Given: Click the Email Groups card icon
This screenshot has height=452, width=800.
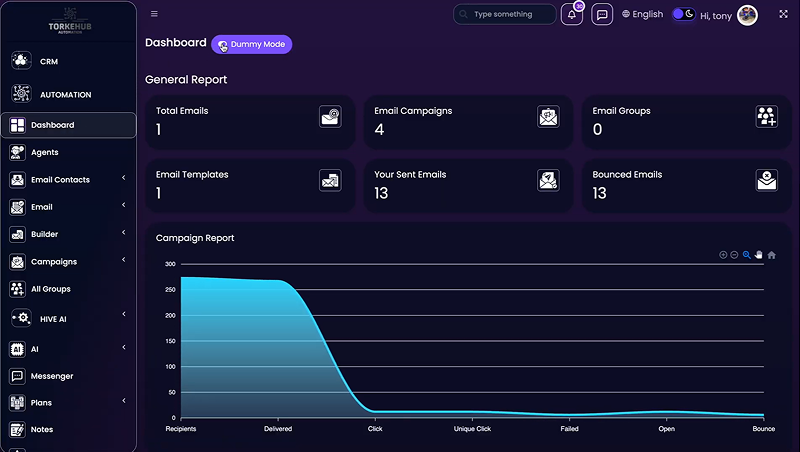Looking at the screenshot, I should coord(766,117).
